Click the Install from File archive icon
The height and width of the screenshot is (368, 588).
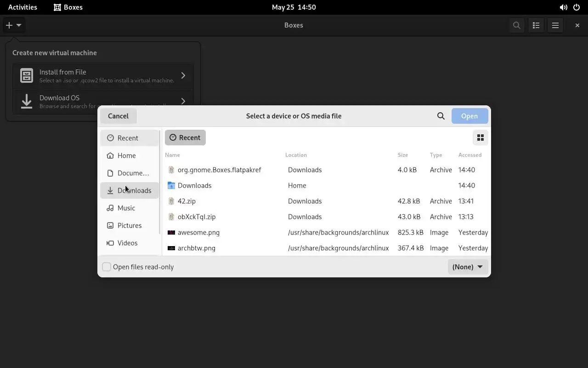coord(27,75)
